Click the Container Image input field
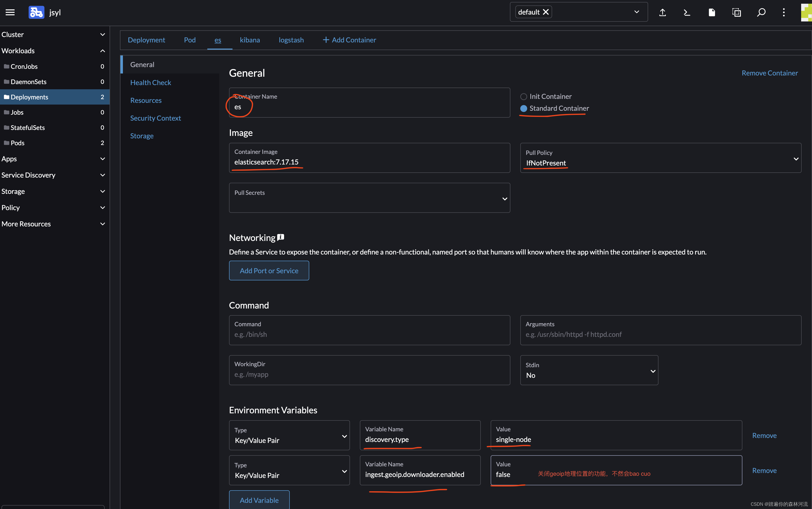This screenshot has width=812, height=509. [369, 158]
